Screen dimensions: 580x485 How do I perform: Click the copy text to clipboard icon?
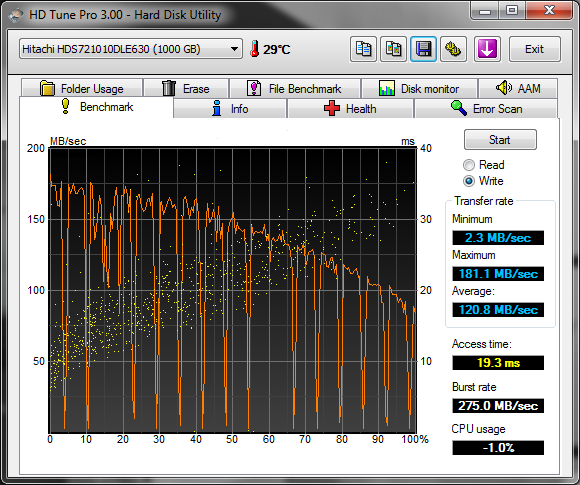point(363,49)
